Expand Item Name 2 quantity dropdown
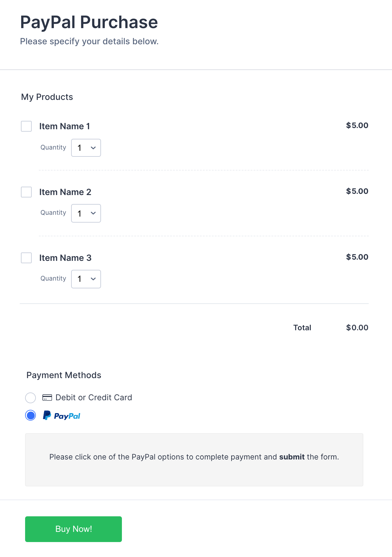 86,213
